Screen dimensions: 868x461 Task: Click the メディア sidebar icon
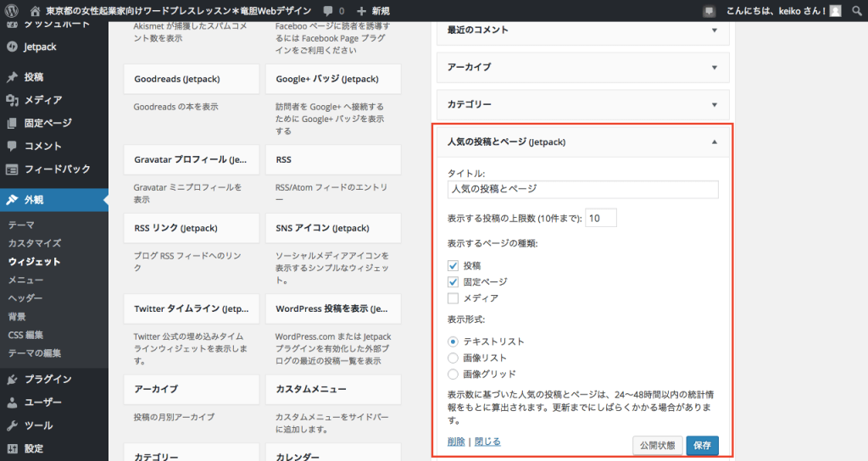[12, 100]
